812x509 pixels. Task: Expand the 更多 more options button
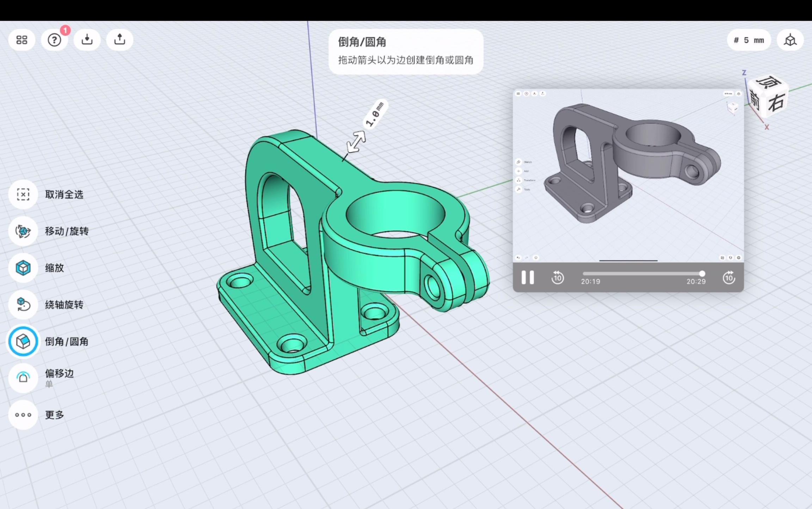point(23,415)
